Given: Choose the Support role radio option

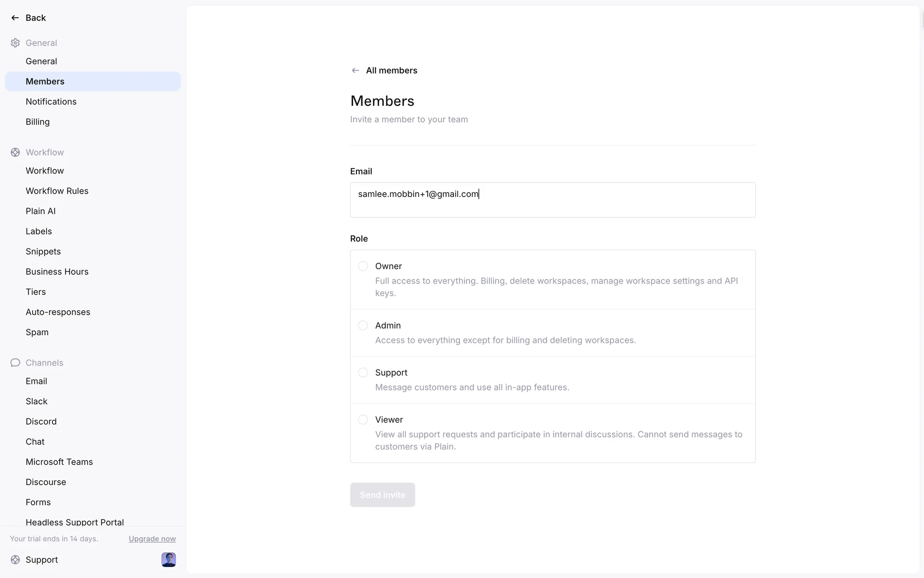Looking at the screenshot, I should (x=363, y=373).
